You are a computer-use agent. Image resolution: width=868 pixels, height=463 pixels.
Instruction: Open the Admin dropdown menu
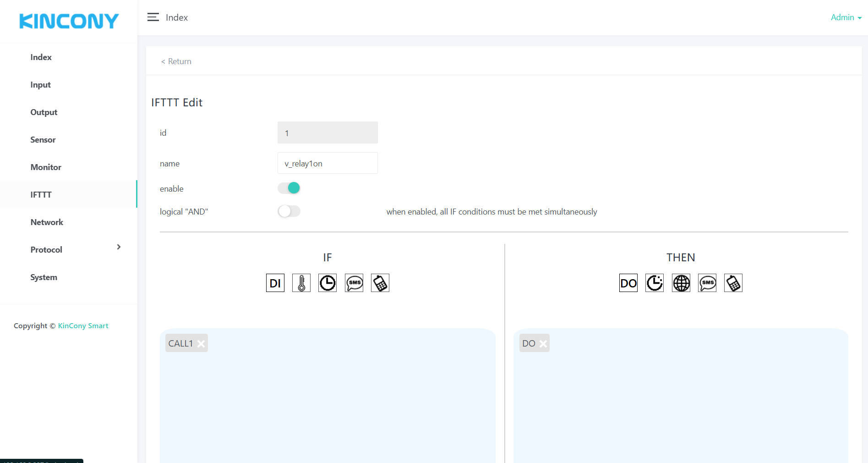(846, 17)
